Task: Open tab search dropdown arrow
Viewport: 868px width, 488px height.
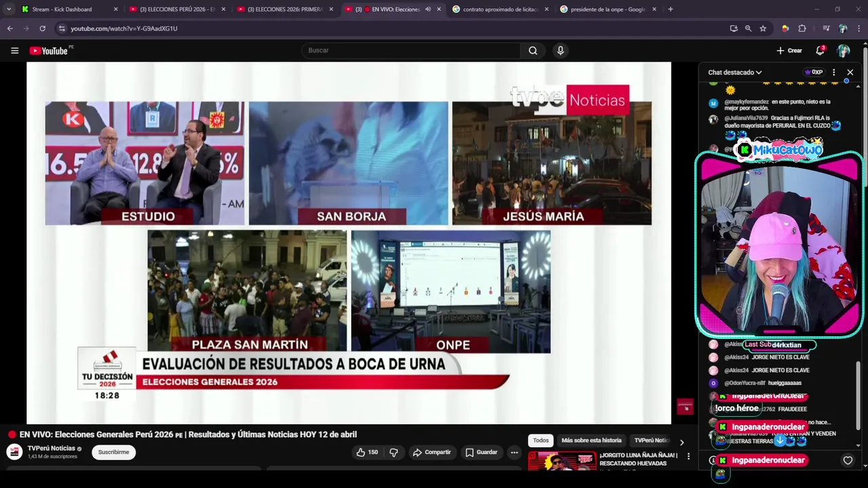Action: pyautogui.click(x=9, y=9)
